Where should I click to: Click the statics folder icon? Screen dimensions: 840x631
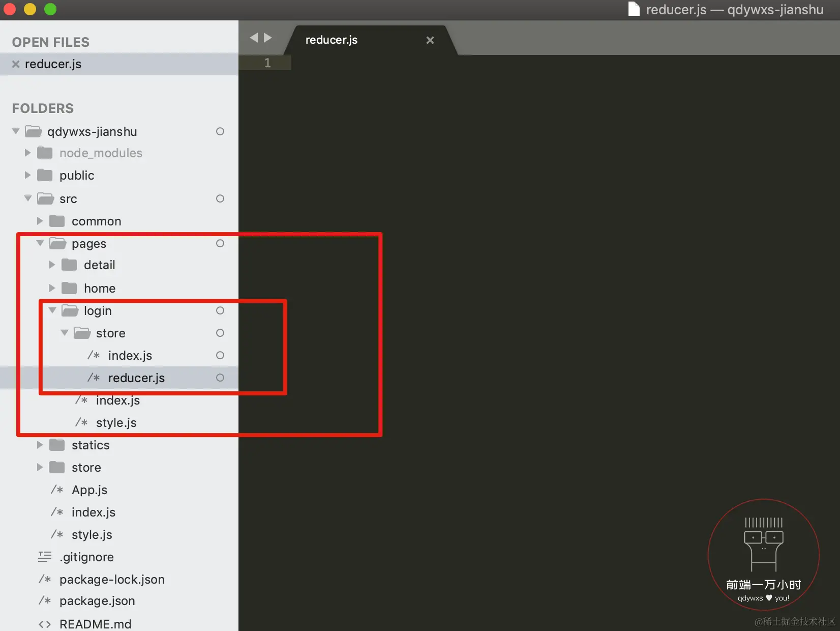57,445
